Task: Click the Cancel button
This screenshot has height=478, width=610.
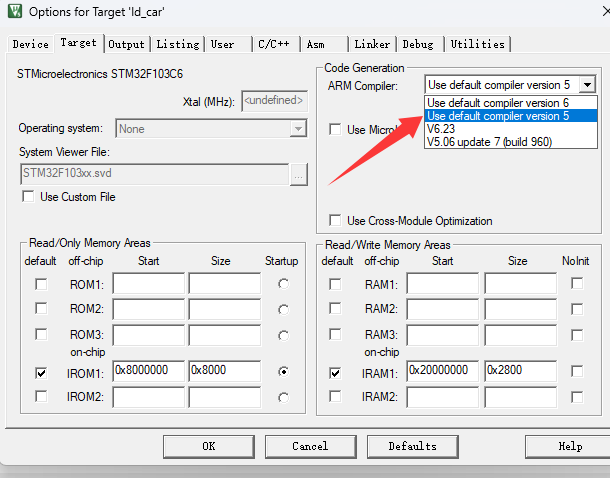Action: (310, 446)
